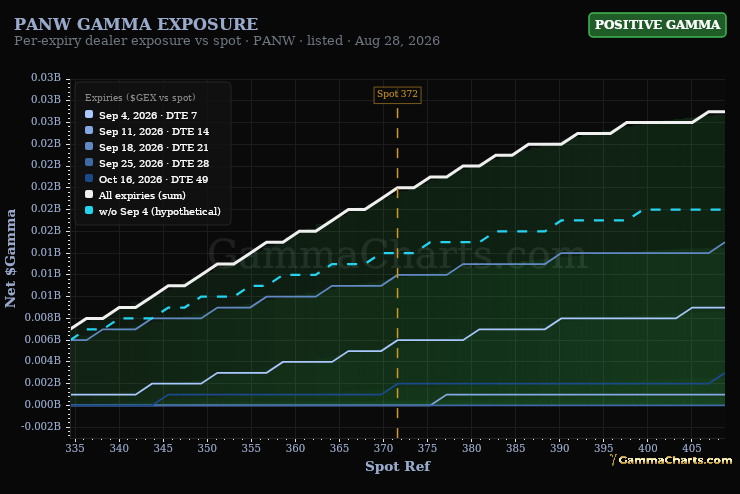The width and height of the screenshot is (740, 494).
Task: Click the PANW GAMMA EXPOSURE title
Action: (136, 24)
